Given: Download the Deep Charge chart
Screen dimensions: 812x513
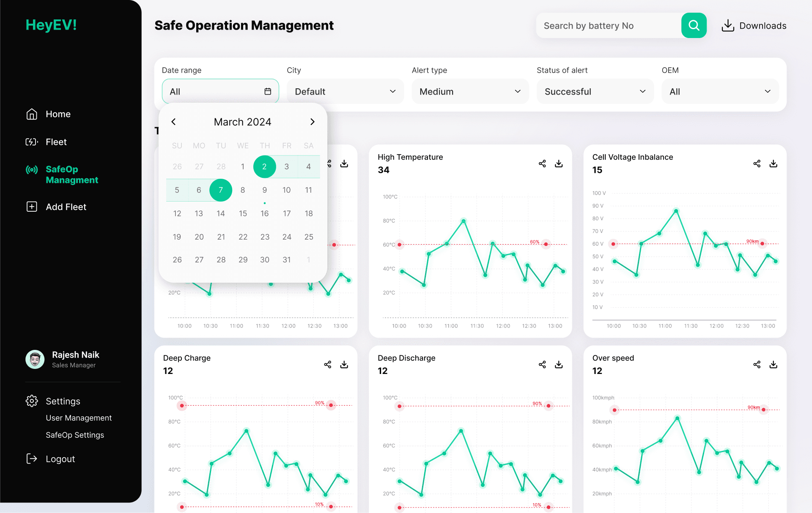Looking at the screenshot, I should (344, 364).
